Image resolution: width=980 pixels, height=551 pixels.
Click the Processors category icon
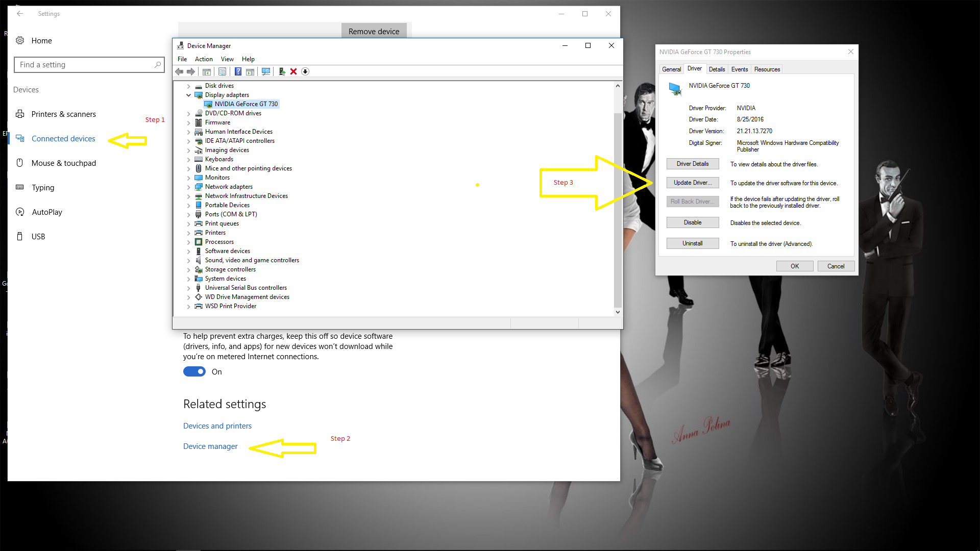click(199, 242)
